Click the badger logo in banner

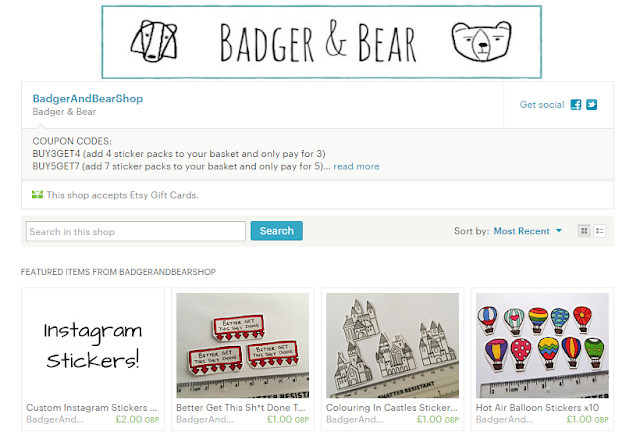pyautogui.click(x=154, y=42)
